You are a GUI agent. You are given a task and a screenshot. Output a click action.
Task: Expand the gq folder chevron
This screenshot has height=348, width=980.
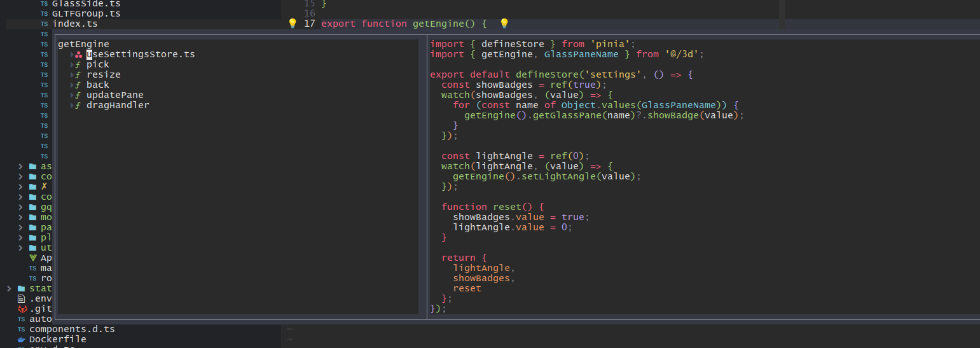(x=21, y=207)
